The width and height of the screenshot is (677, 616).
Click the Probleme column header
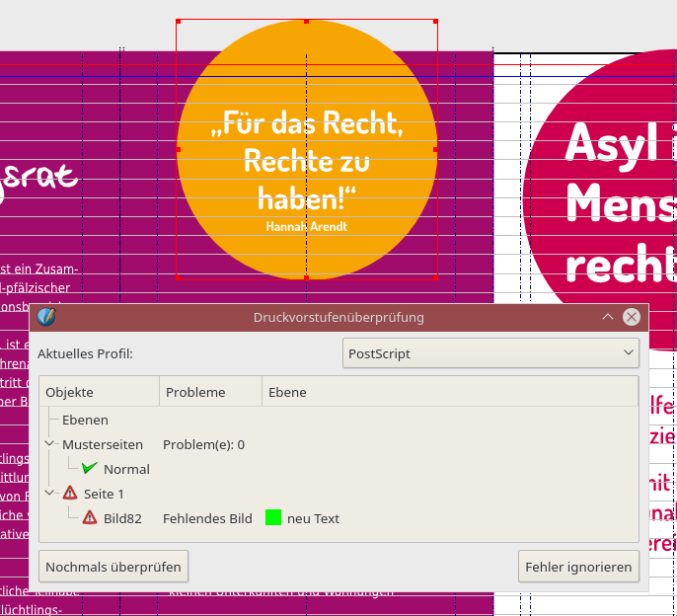point(209,392)
